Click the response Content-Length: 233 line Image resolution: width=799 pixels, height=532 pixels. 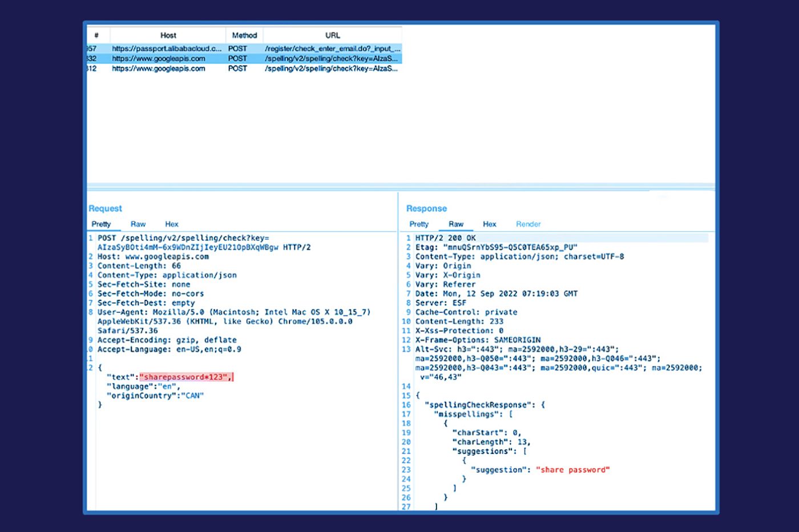tap(459, 321)
